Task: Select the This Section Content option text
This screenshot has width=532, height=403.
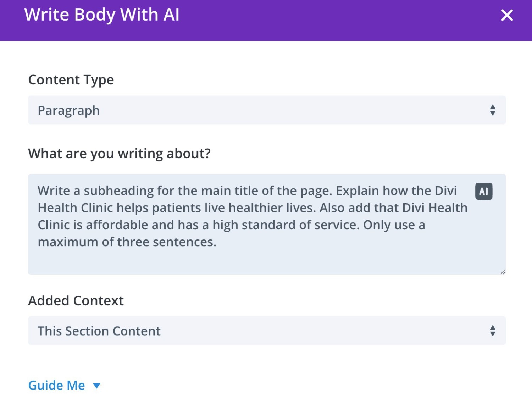Action: (x=99, y=331)
